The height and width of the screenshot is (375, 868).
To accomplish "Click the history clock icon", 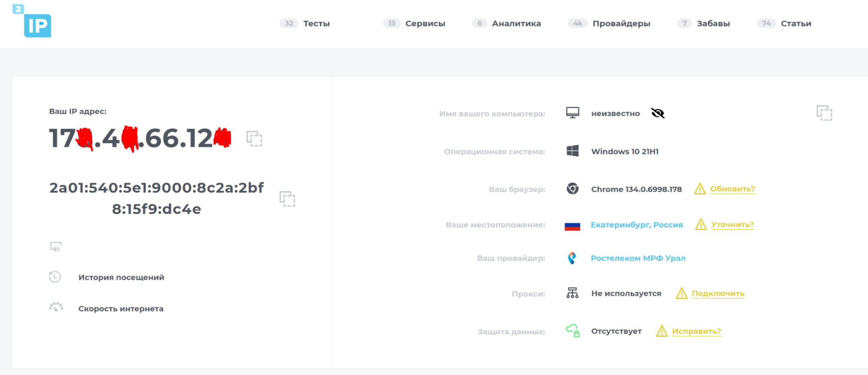I will (55, 277).
